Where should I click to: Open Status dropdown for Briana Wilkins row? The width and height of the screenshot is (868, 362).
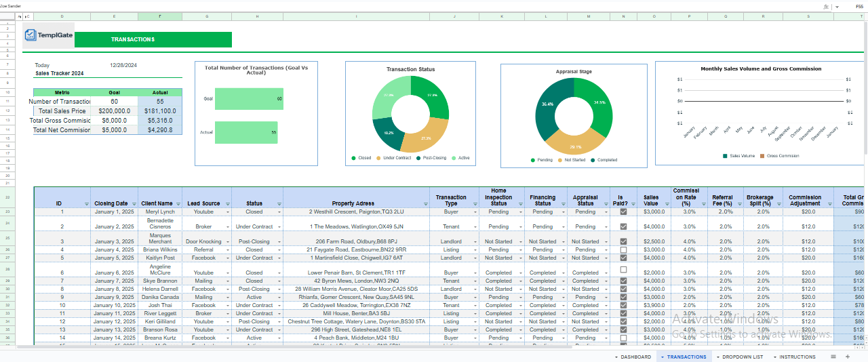[279, 249]
